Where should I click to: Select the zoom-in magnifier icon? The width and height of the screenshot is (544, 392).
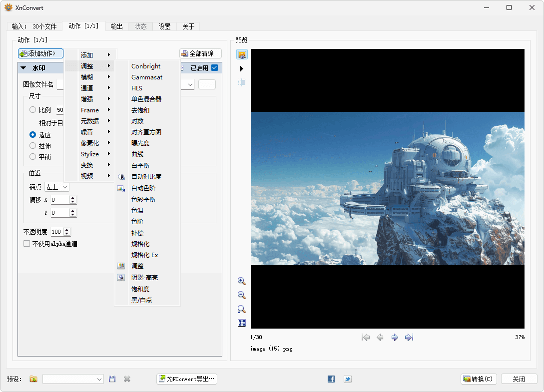click(242, 281)
